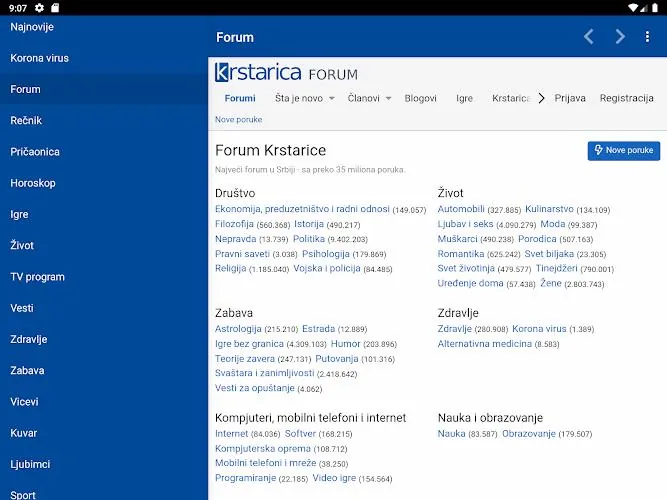Open the Politika forum link
Image resolution: width=667 pixels, height=500 pixels.
pyautogui.click(x=309, y=239)
